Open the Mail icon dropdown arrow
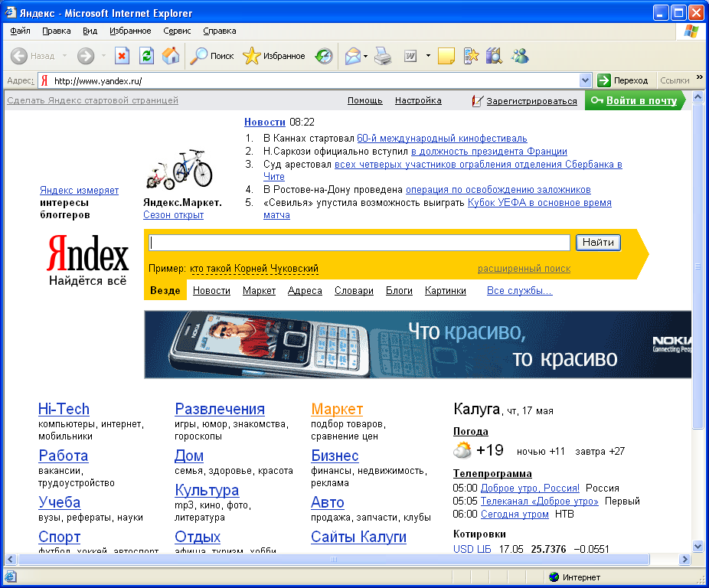The height and width of the screenshot is (588, 709). (365, 56)
